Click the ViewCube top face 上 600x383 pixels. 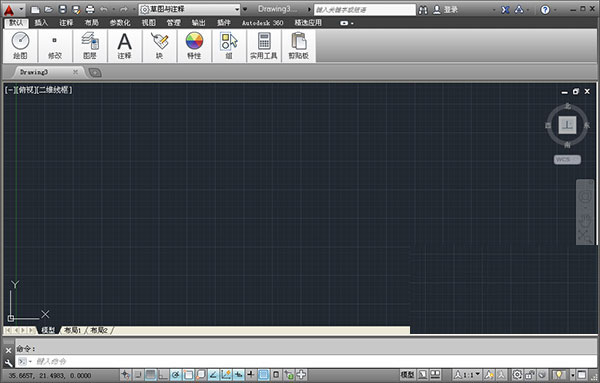[x=567, y=125]
